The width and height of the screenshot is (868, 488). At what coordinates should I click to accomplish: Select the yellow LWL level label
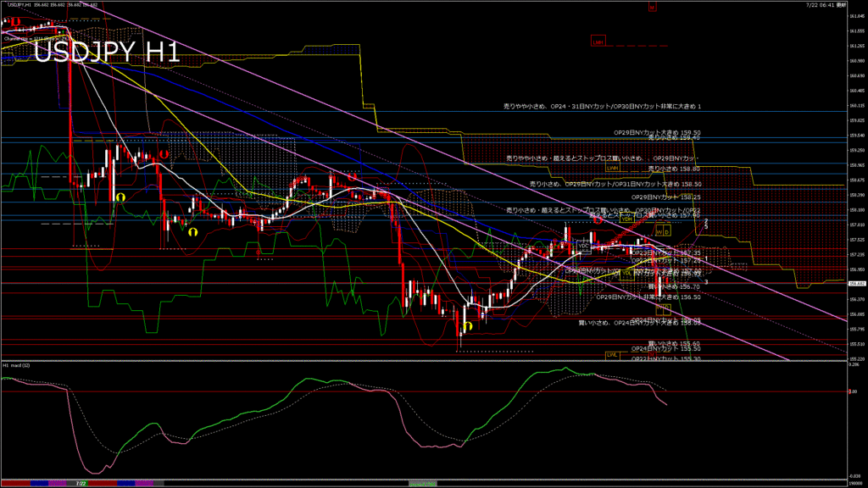(x=610, y=354)
